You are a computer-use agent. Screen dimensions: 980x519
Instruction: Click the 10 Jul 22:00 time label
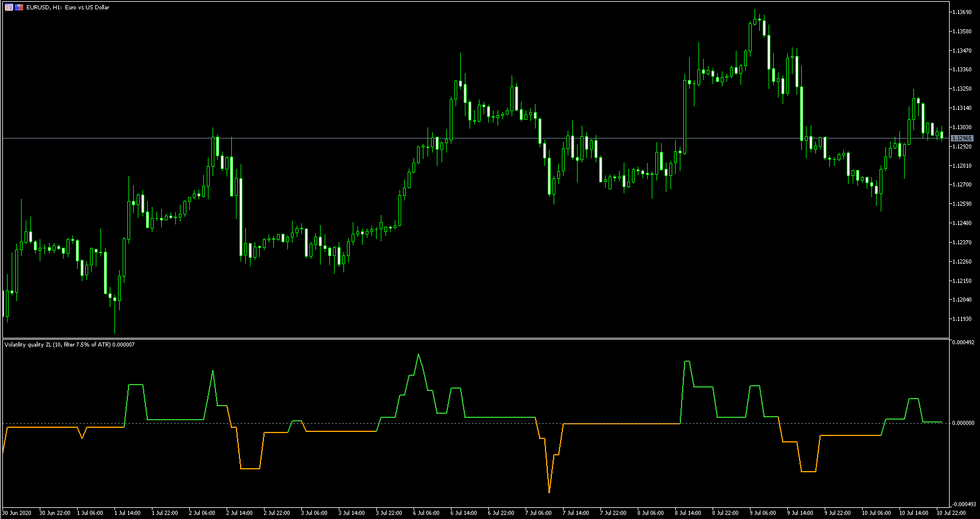pyautogui.click(x=951, y=513)
